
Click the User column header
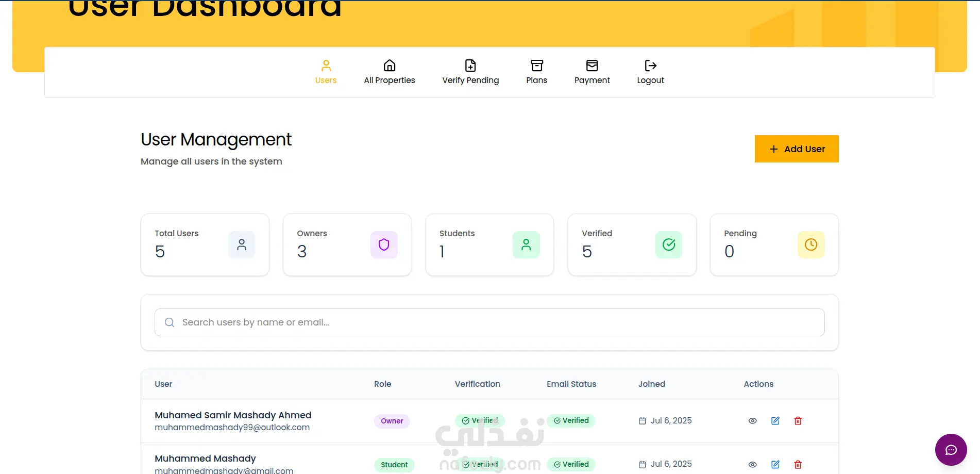coord(163,384)
